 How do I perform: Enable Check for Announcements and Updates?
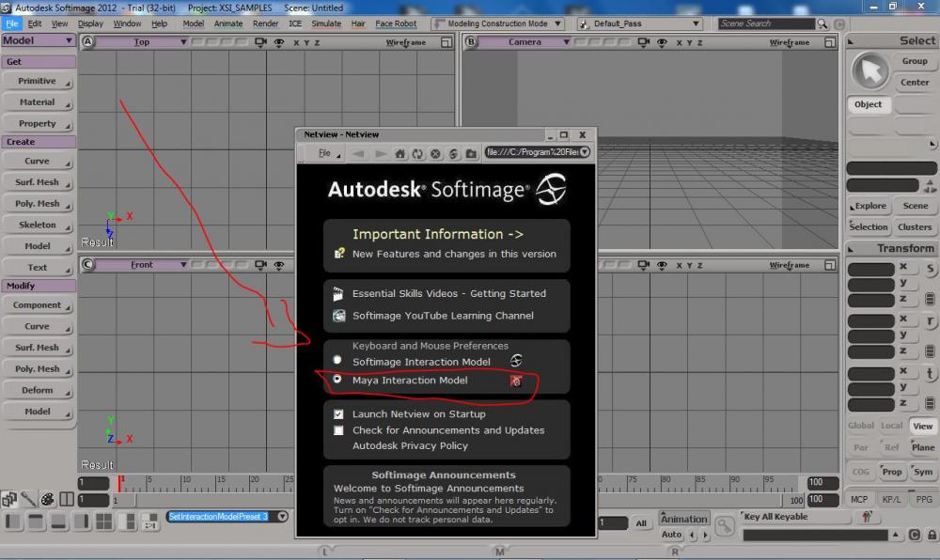point(338,430)
